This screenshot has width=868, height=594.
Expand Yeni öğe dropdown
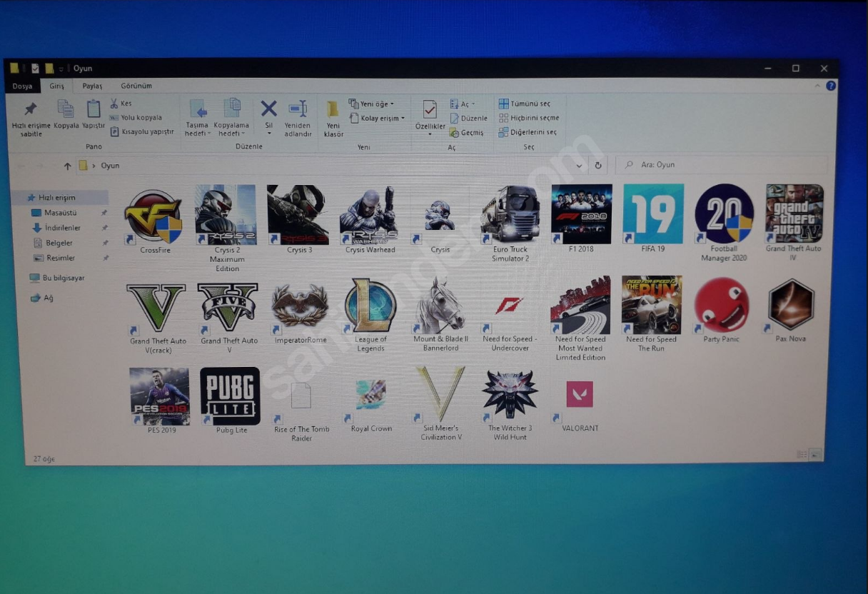[x=371, y=104]
